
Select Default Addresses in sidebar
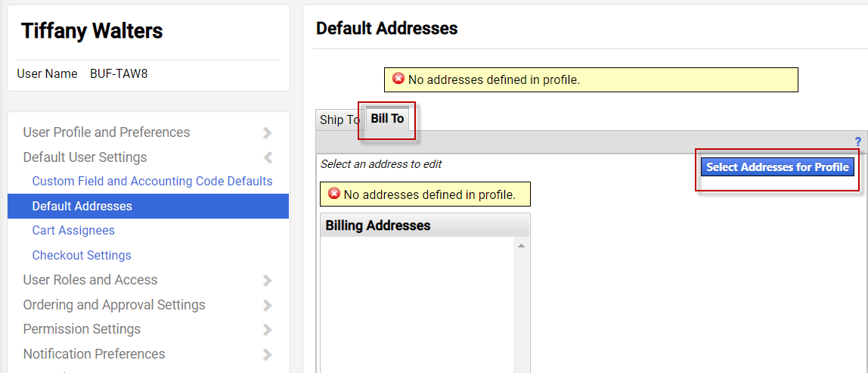(x=82, y=206)
